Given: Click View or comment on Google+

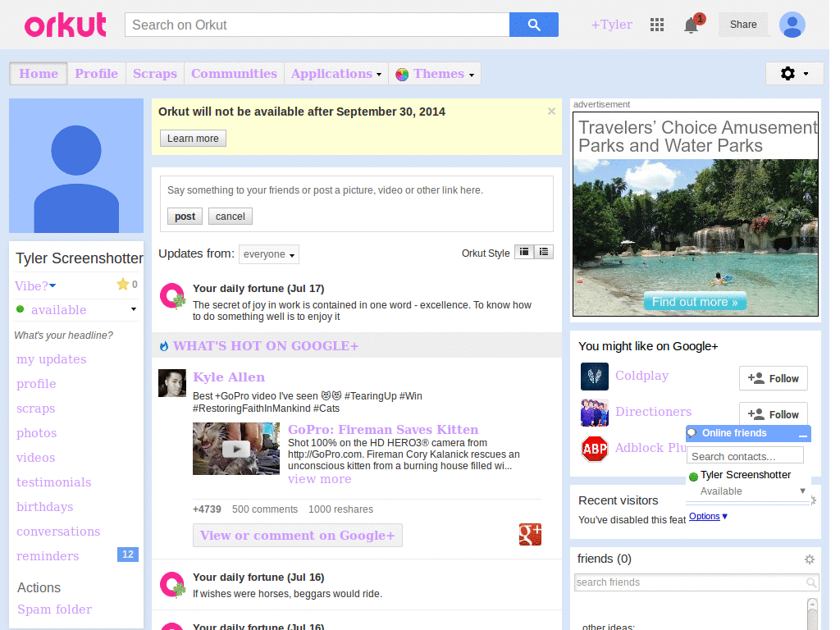Looking at the screenshot, I should [297, 535].
